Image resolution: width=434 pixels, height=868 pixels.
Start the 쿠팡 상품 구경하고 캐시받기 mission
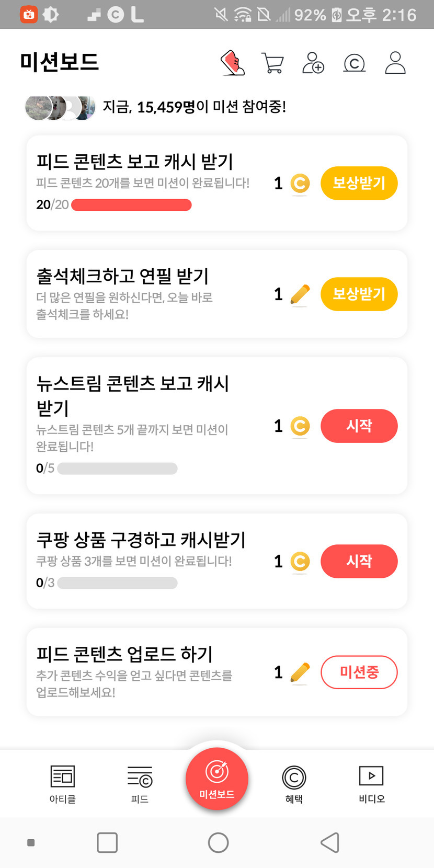tap(359, 561)
